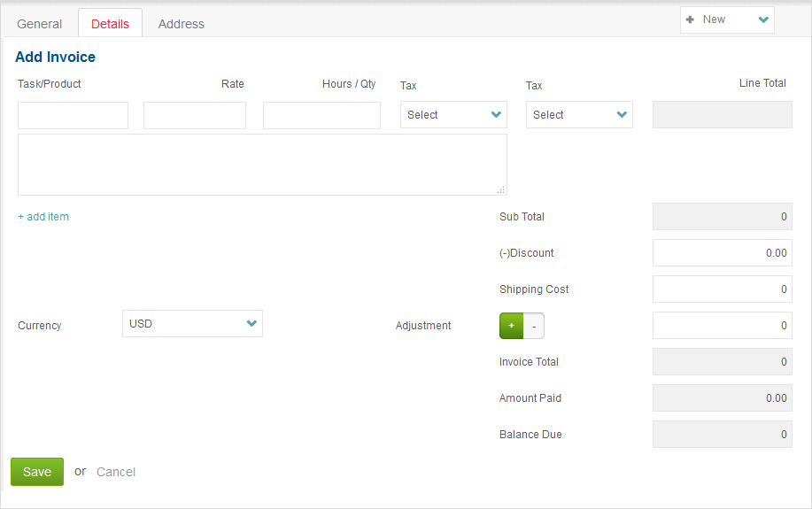Switch to the Details tab

[110, 24]
